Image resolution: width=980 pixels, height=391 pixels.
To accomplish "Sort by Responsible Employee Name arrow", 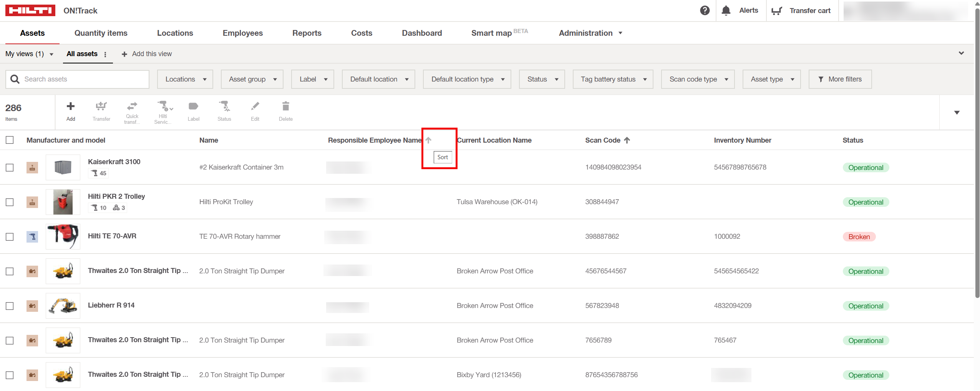I will click(x=428, y=140).
